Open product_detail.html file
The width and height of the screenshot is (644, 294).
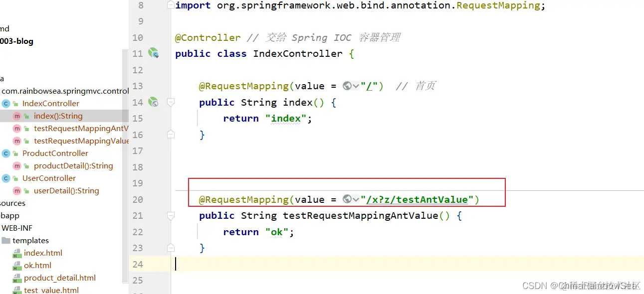click(x=60, y=278)
